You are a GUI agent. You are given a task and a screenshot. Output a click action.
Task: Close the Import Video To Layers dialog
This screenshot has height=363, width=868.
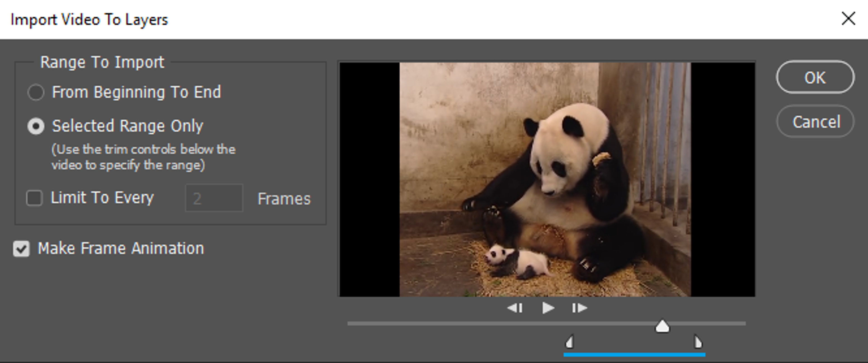tap(848, 19)
